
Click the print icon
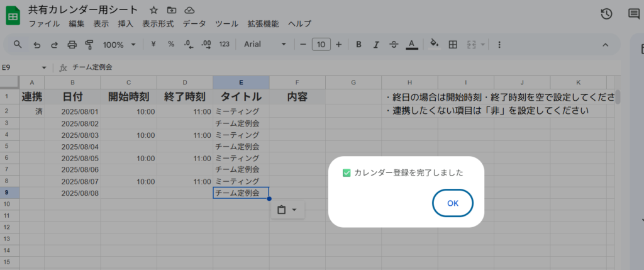72,45
